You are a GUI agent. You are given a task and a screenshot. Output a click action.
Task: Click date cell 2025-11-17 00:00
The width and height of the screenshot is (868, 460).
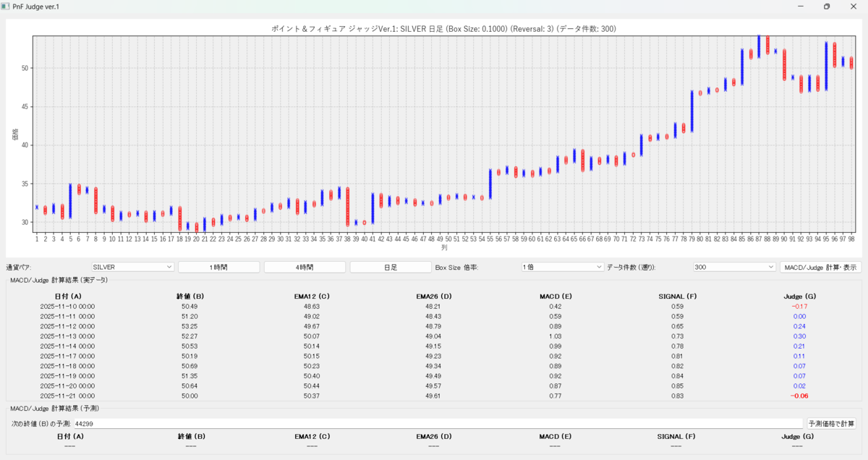tap(67, 357)
